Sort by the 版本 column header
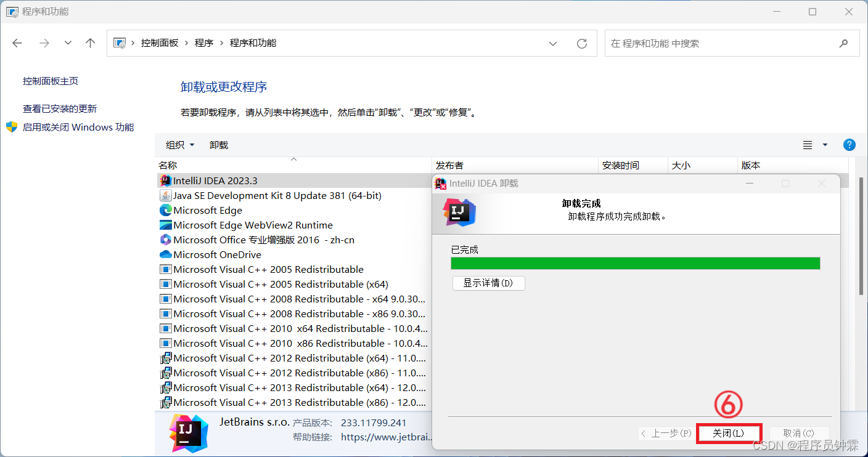This screenshot has height=457, width=868. pos(793,165)
